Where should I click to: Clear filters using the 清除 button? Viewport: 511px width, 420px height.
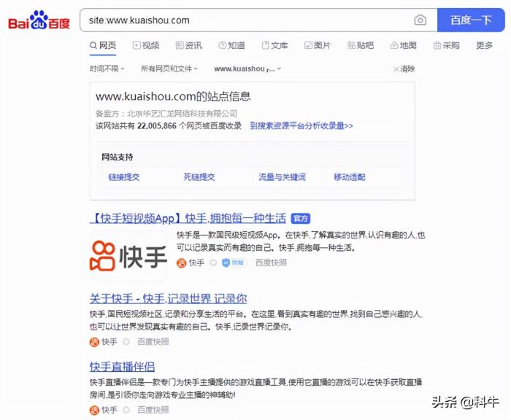coord(404,69)
